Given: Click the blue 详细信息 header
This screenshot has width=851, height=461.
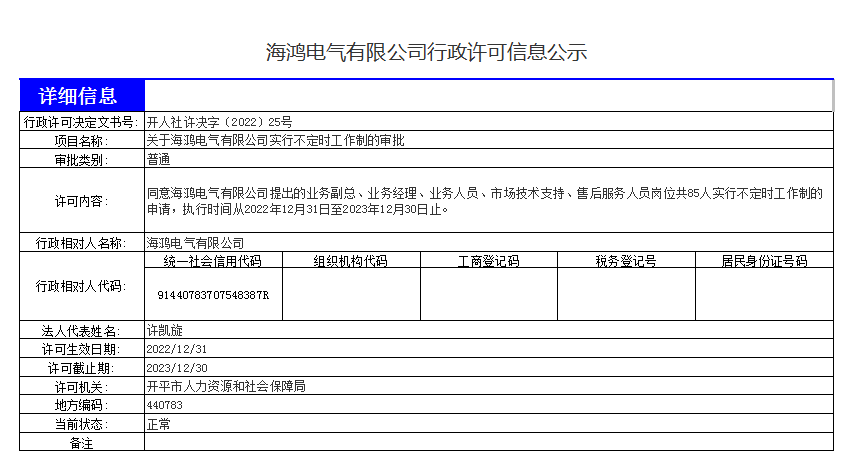Looking at the screenshot, I should [78, 96].
